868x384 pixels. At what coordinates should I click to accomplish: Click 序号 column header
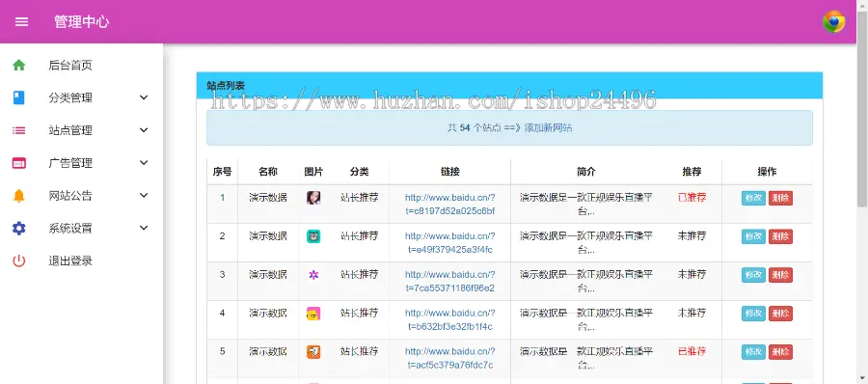(x=222, y=172)
